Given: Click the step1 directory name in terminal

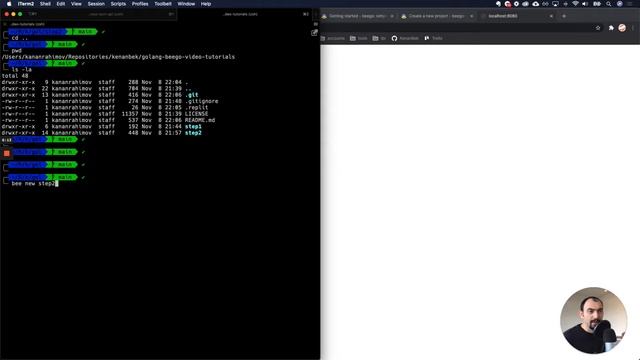Looking at the screenshot, I should pos(193,127).
